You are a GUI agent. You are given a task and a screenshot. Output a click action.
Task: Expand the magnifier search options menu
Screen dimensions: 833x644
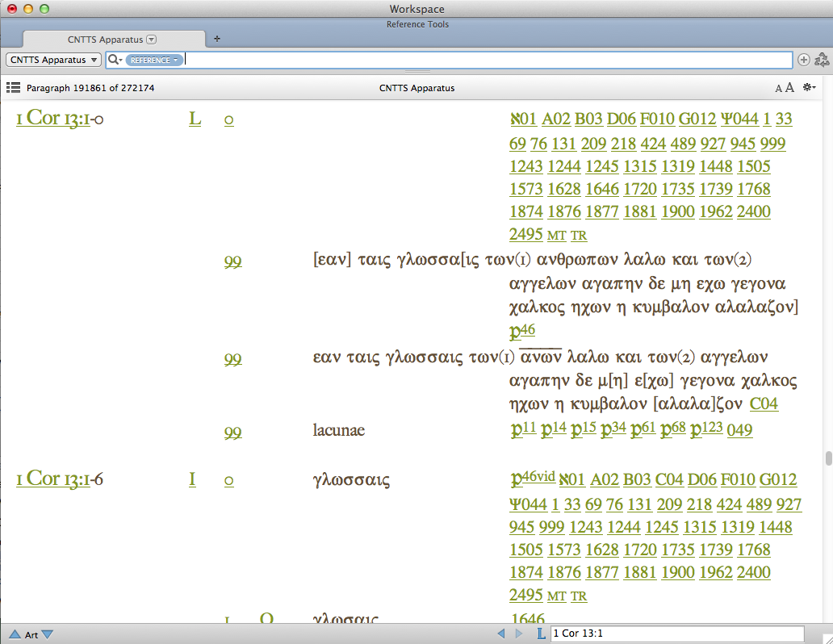point(115,60)
